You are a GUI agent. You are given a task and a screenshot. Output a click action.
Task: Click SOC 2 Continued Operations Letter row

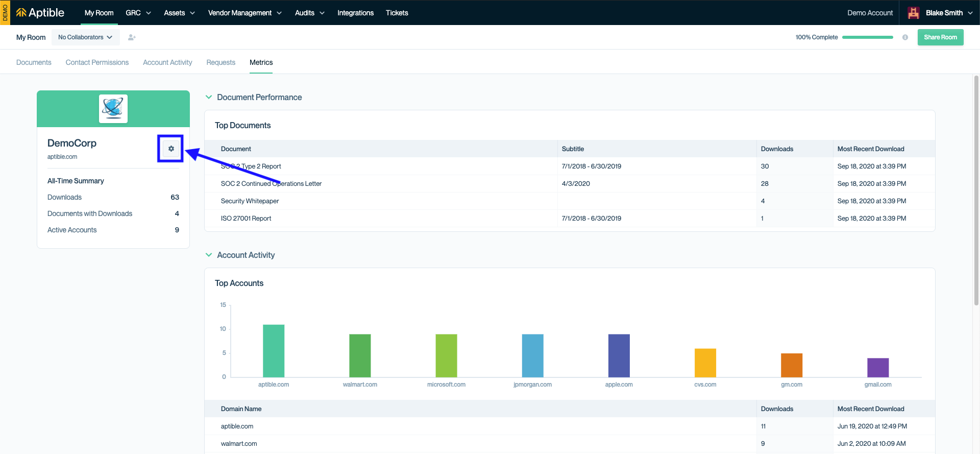click(570, 184)
